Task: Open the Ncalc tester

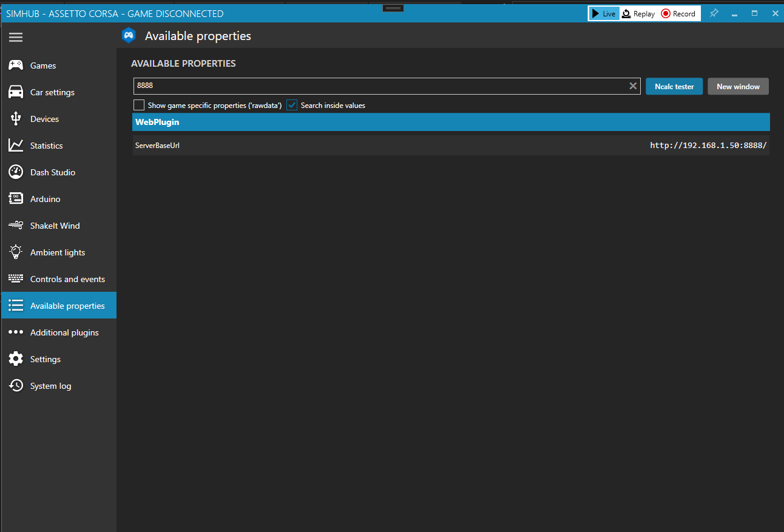Action: pos(674,86)
